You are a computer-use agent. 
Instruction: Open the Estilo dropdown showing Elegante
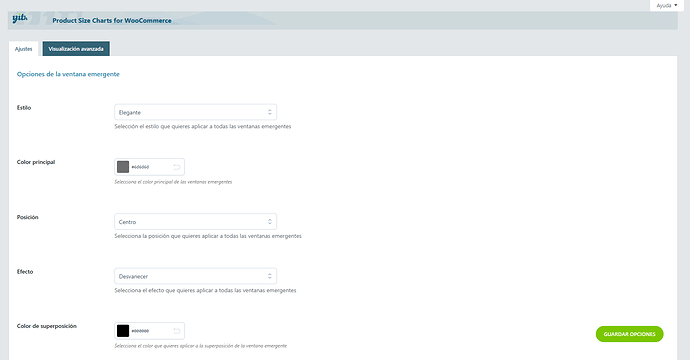click(195, 112)
